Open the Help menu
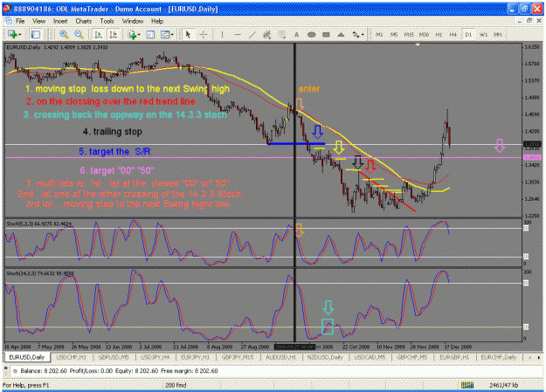 coord(157,21)
